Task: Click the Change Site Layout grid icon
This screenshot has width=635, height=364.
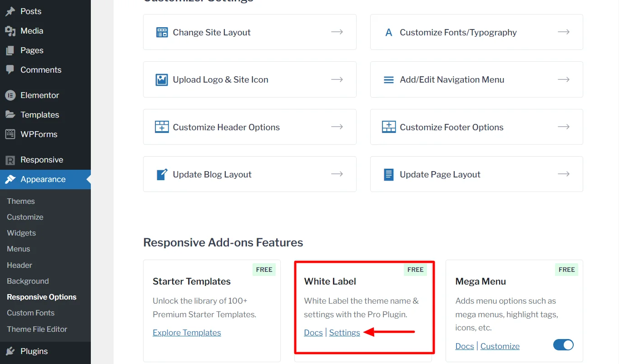Action: [162, 32]
